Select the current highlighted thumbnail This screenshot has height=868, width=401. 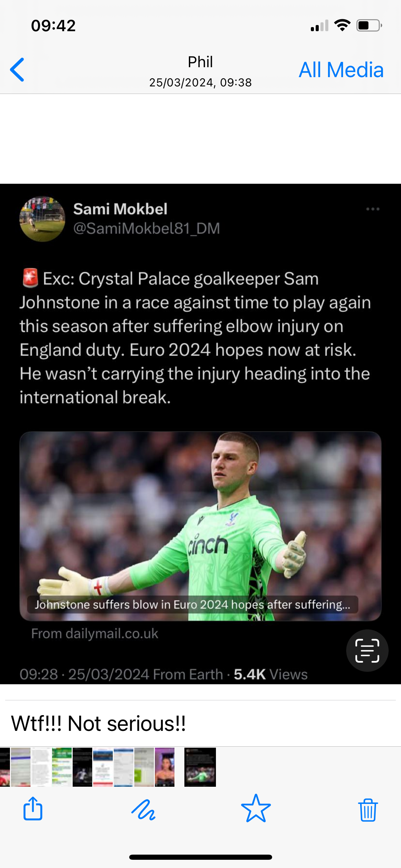tap(200, 767)
